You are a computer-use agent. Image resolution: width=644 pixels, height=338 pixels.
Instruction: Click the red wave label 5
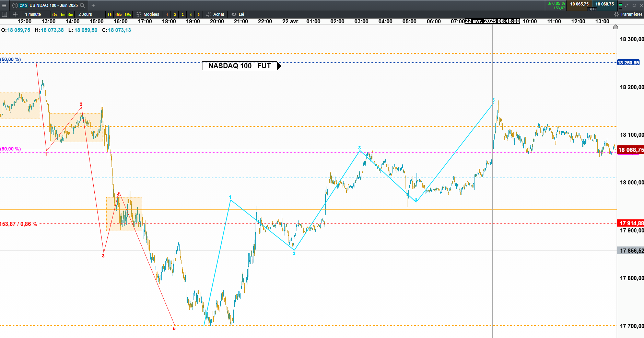(174, 329)
